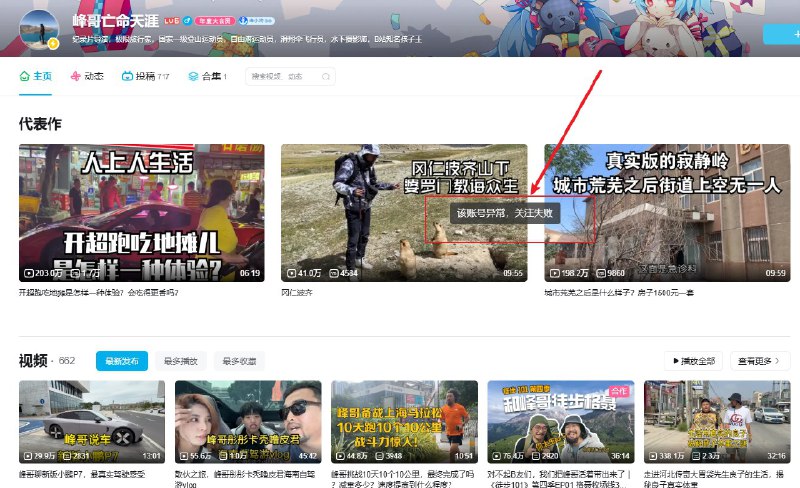Open the 冈仁波齐山下 婆罗门教诲众生 thumbnail
This screenshot has height=488, width=800.
point(404,213)
